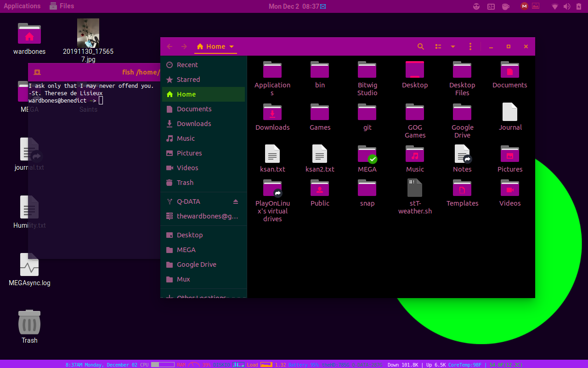Open the Trash icon on the desktop
This screenshot has height=368, width=588.
click(x=29, y=327)
